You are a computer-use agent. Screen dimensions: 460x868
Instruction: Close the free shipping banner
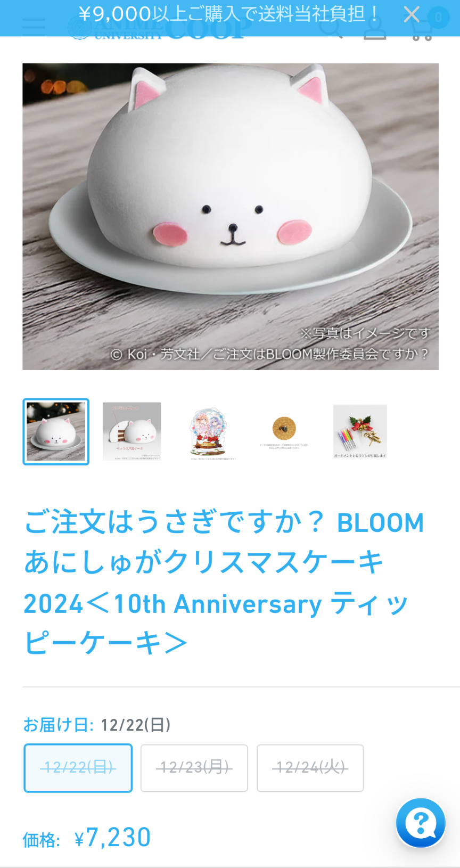[x=412, y=14]
